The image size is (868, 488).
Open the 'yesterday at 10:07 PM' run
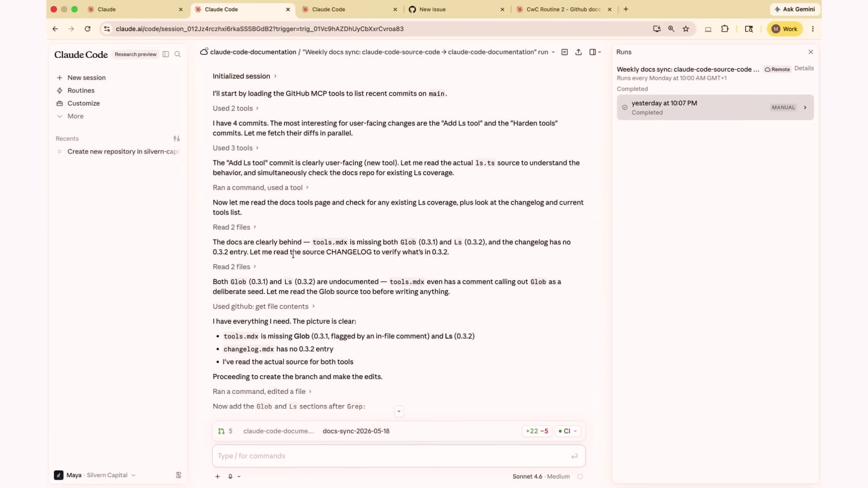pos(715,108)
